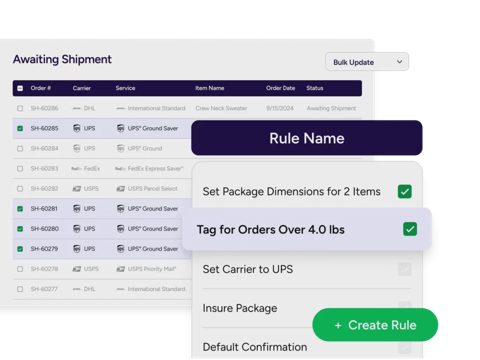Viewport: 480px width, 360px height.
Task: Sort by the Status column header
Action: [315, 88]
